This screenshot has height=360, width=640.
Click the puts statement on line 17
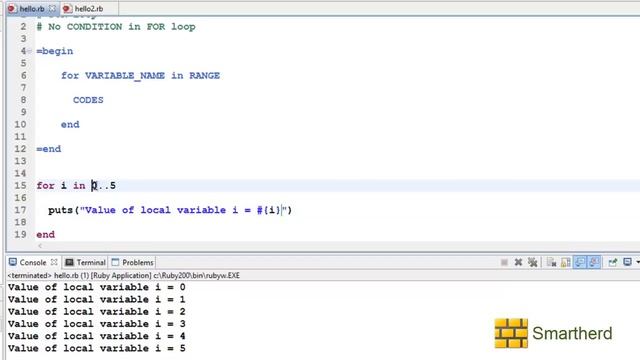pyautogui.click(x=170, y=210)
